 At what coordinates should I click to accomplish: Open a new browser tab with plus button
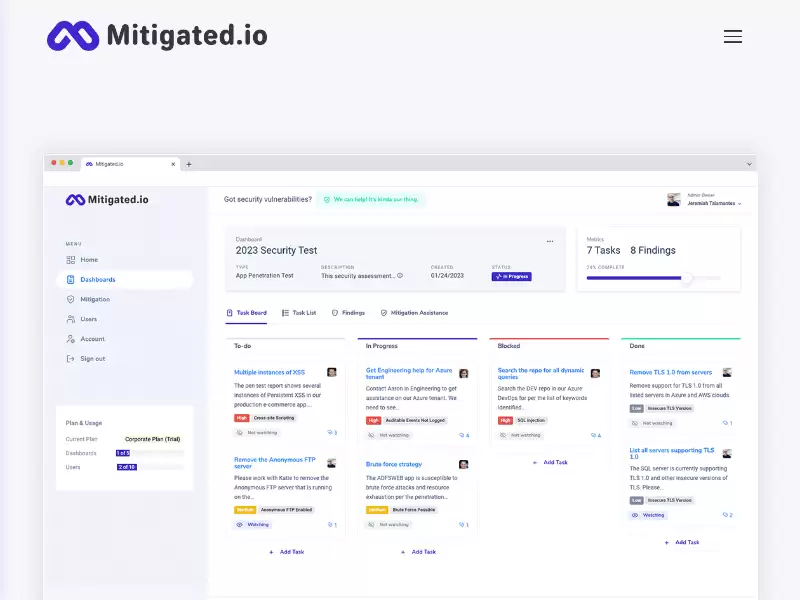(189, 164)
